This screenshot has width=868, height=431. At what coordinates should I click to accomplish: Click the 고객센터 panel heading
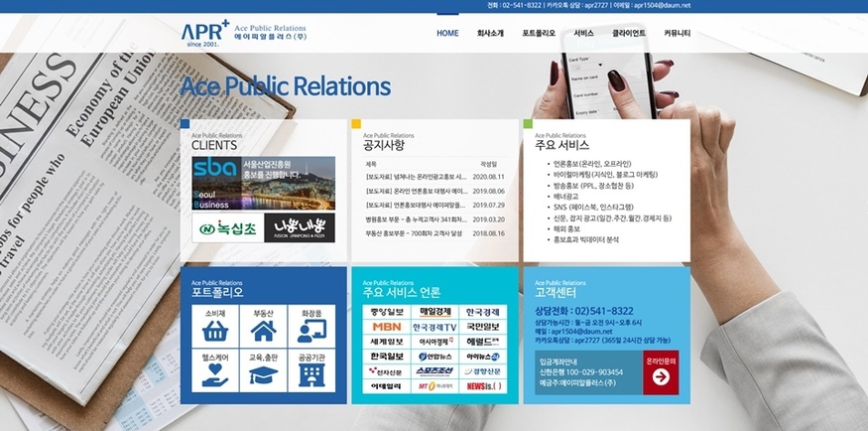pyautogui.click(x=556, y=293)
